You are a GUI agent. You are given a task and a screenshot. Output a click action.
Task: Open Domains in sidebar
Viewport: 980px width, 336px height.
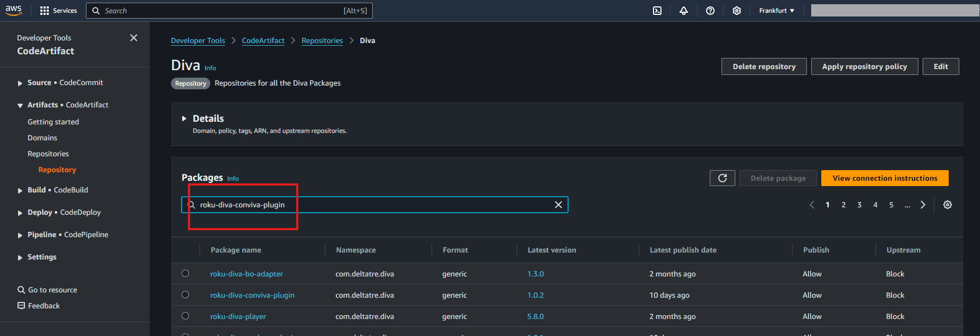42,138
